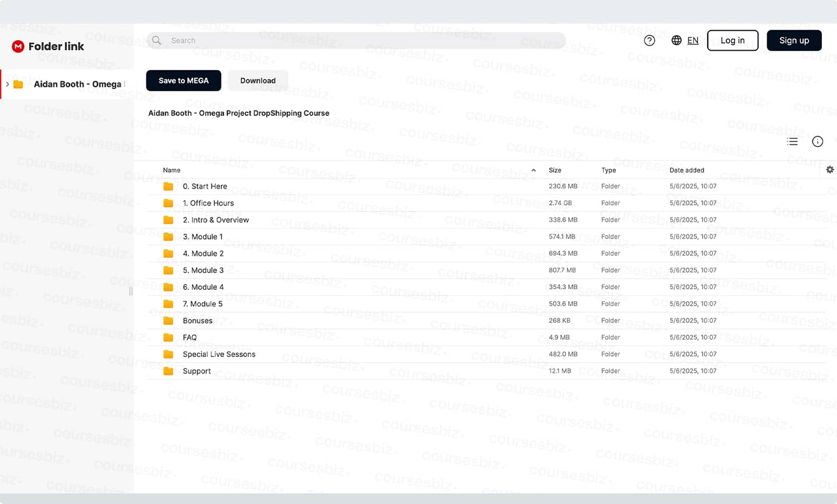Viewport: 837px width, 504px height.
Task: Click the 482.0 MB size value
Action: pyautogui.click(x=563, y=354)
